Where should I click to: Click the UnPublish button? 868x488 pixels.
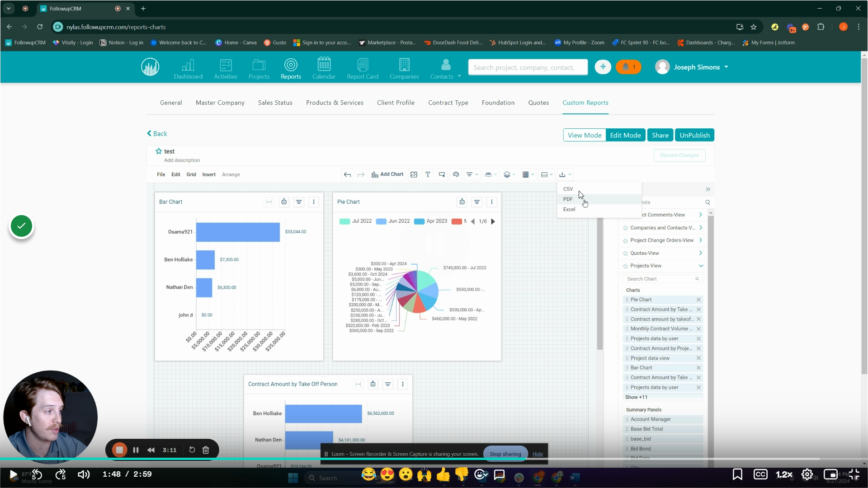click(694, 135)
